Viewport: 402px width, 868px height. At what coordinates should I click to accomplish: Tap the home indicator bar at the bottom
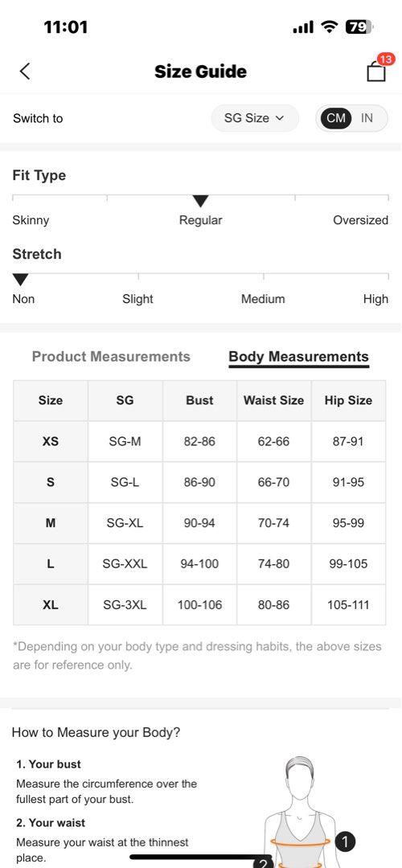[x=195, y=858]
